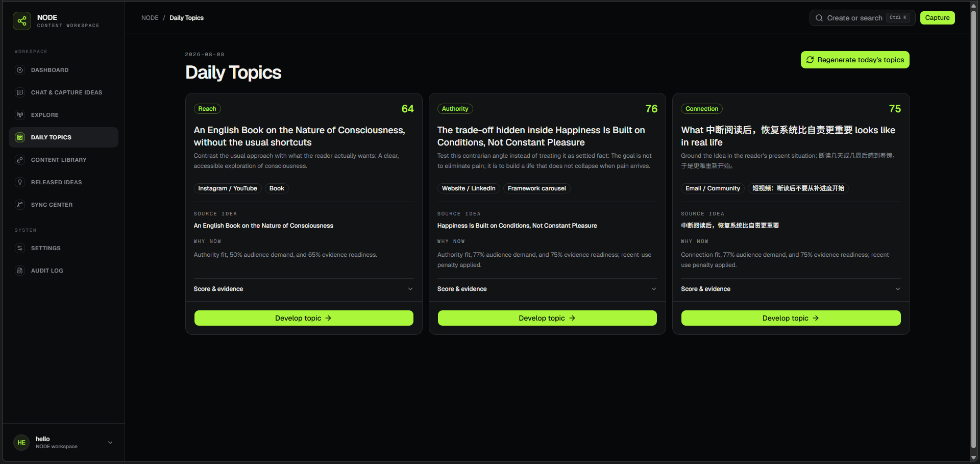Click the Ctrl K shortcut badge

click(x=898, y=18)
